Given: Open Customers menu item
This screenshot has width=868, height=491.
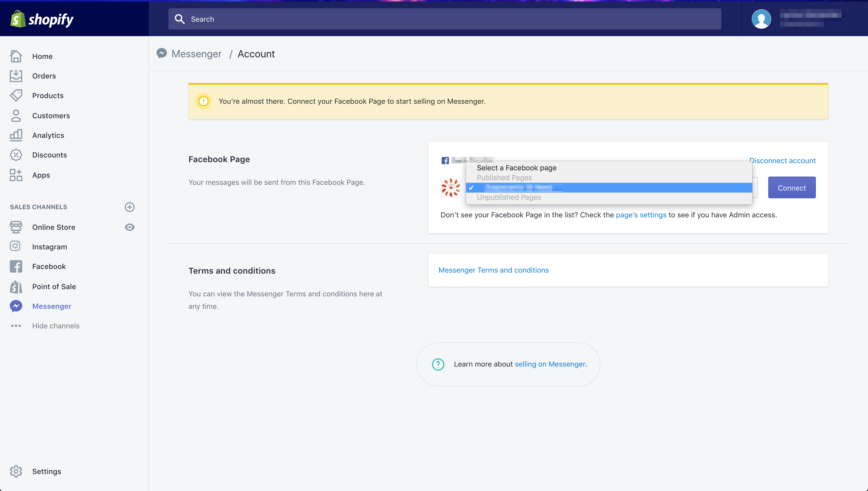Looking at the screenshot, I should pos(51,116).
